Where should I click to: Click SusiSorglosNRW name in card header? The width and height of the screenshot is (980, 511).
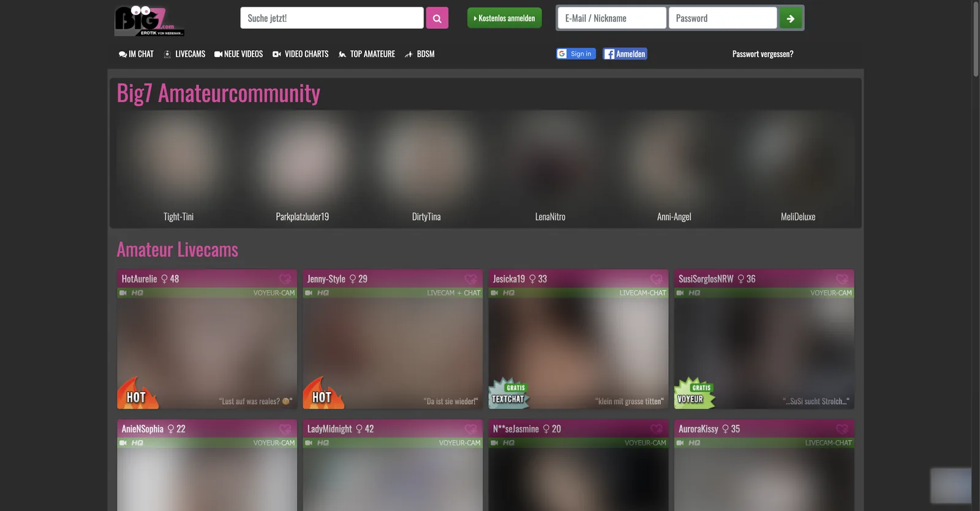[x=706, y=279]
